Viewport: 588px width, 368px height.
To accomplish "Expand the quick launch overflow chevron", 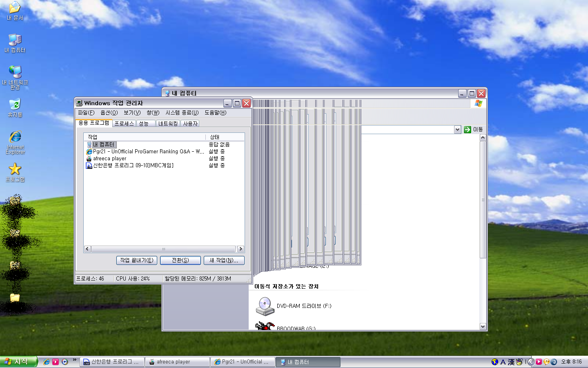I will coord(75,360).
